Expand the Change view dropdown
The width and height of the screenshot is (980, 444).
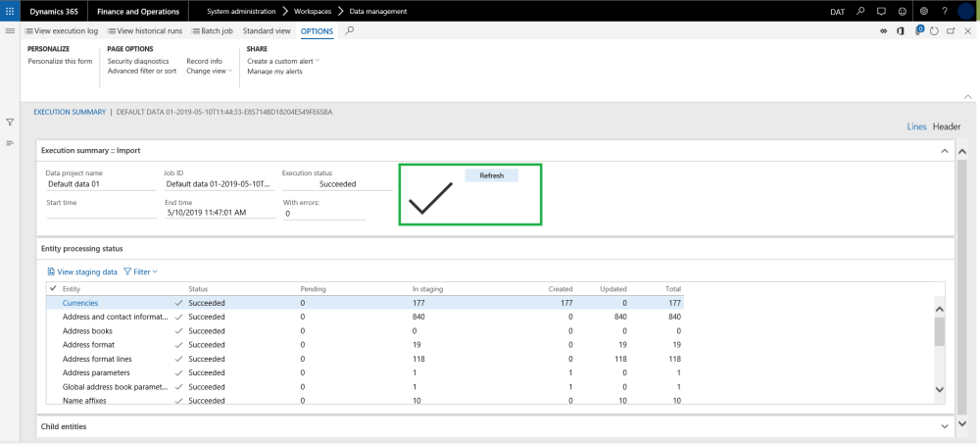pos(209,72)
